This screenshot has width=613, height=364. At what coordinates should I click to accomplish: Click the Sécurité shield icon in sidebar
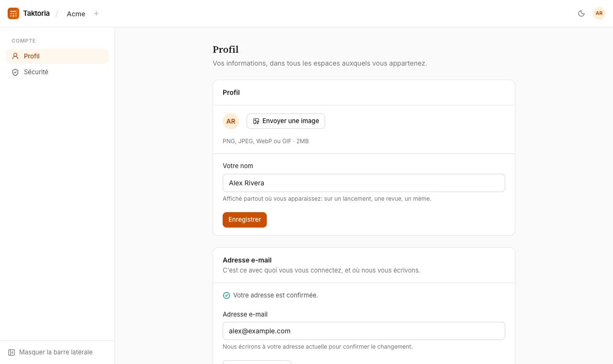tap(15, 72)
